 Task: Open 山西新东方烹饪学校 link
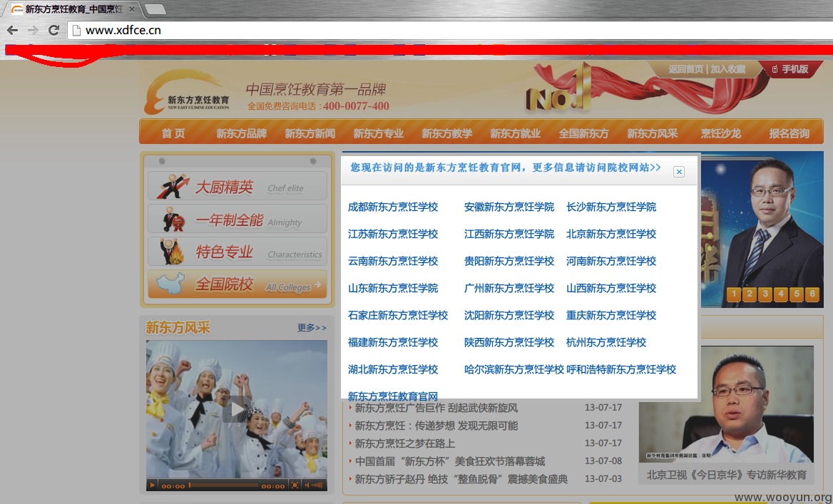click(x=611, y=288)
